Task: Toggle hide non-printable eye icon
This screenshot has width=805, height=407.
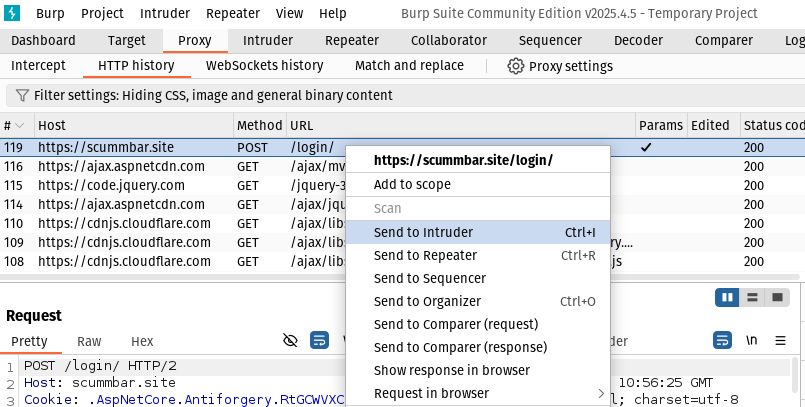Action: 291,340
